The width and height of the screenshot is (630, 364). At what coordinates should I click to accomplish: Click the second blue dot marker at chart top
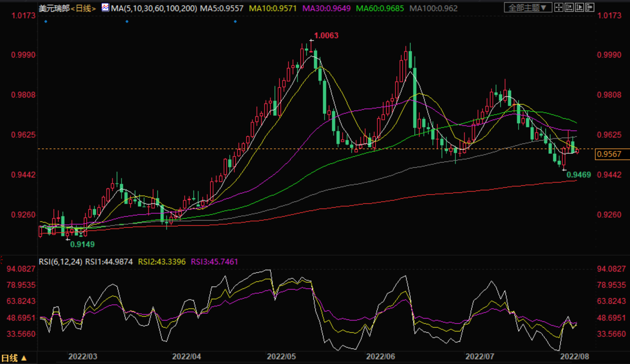coord(127,21)
